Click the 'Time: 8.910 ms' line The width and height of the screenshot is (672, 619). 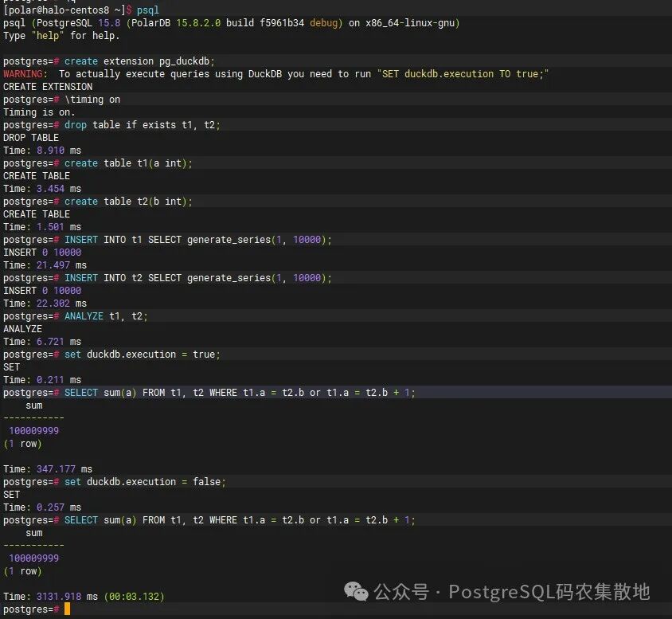coord(42,151)
